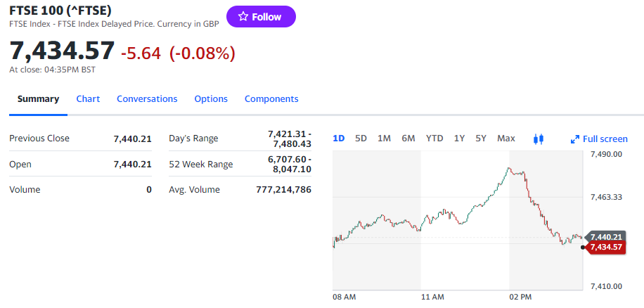Open the chart in Full screen
This screenshot has height=308, width=644.
tap(599, 139)
